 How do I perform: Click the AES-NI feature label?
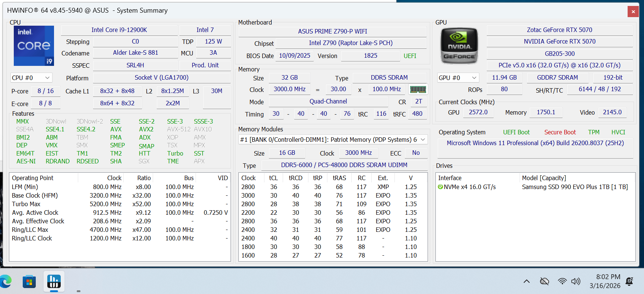pos(26,161)
